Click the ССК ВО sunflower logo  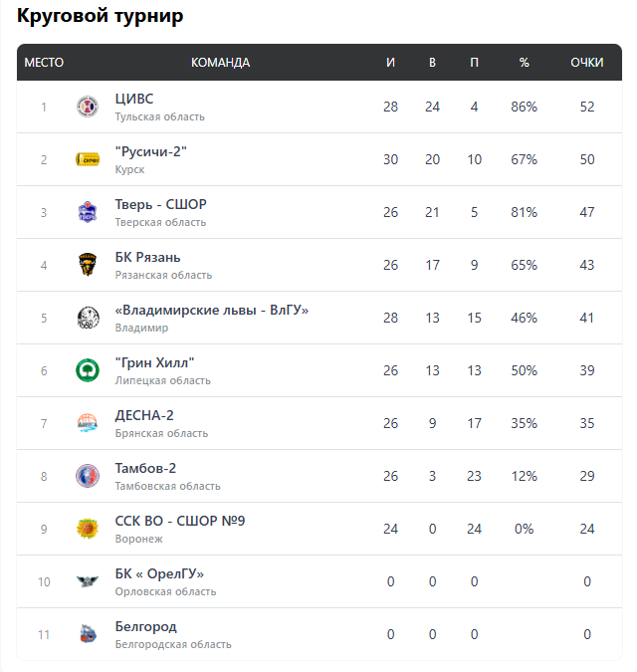pyautogui.click(x=88, y=529)
